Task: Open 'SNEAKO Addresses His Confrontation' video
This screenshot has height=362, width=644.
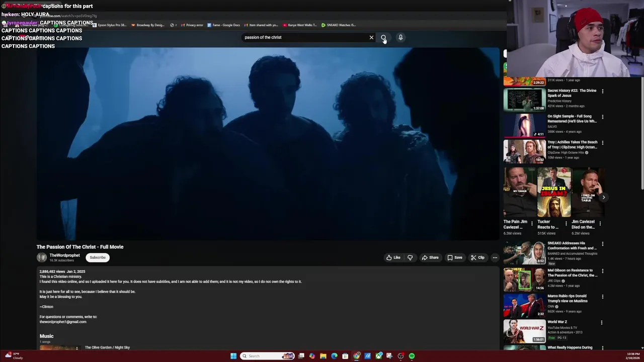Action: pyautogui.click(x=524, y=253)
